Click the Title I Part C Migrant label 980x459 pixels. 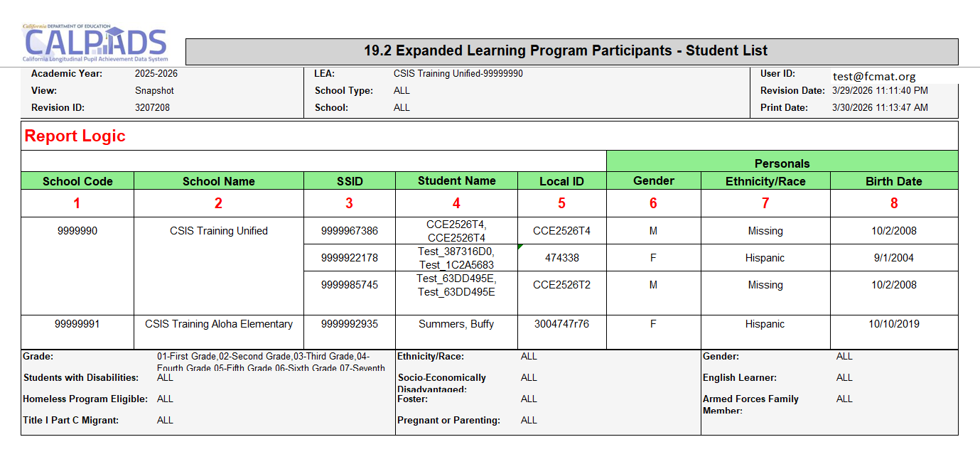(x=71, y=421)
